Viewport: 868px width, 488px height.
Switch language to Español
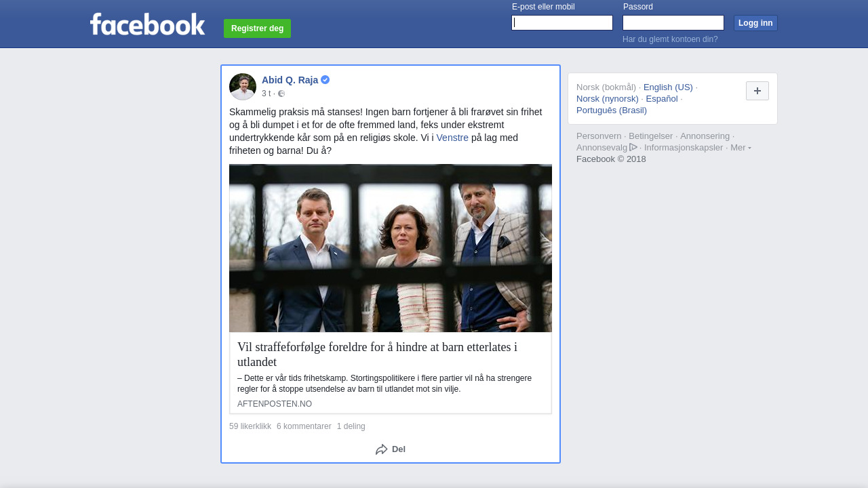(x=662, y=98)
